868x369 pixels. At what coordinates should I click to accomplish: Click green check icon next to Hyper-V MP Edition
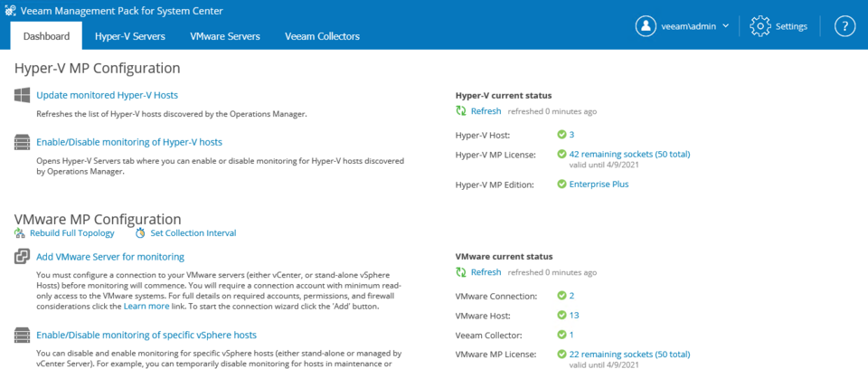[x=561, y=184]
